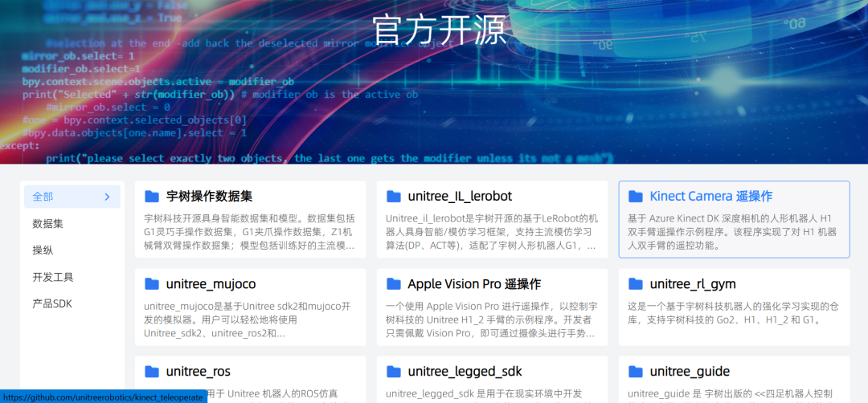Open the Kinect Camera 遥操作 title
This screenshot has width=868, height=403.
(x=710, y=196)
